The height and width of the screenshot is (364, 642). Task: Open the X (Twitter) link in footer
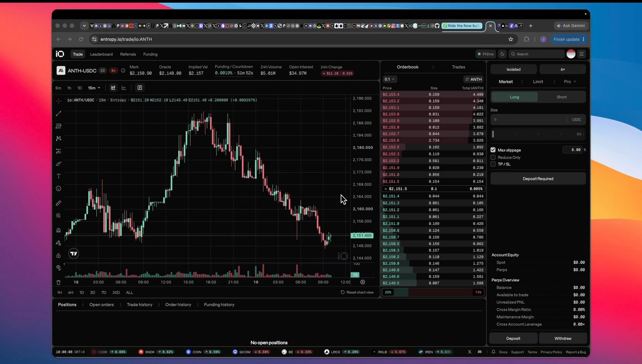pos(470,352)
